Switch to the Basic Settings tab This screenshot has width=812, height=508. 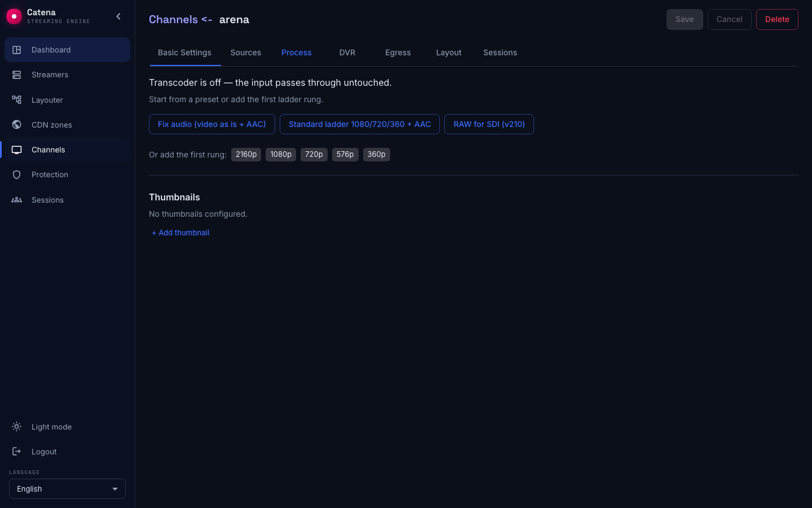pyautogui.click(x=184, y=52)
